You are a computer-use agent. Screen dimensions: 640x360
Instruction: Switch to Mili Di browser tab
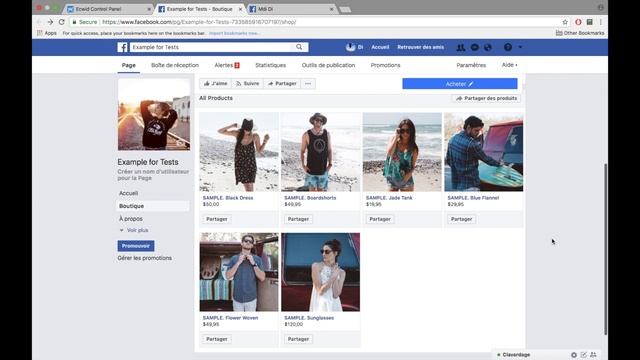coord(292,9)
